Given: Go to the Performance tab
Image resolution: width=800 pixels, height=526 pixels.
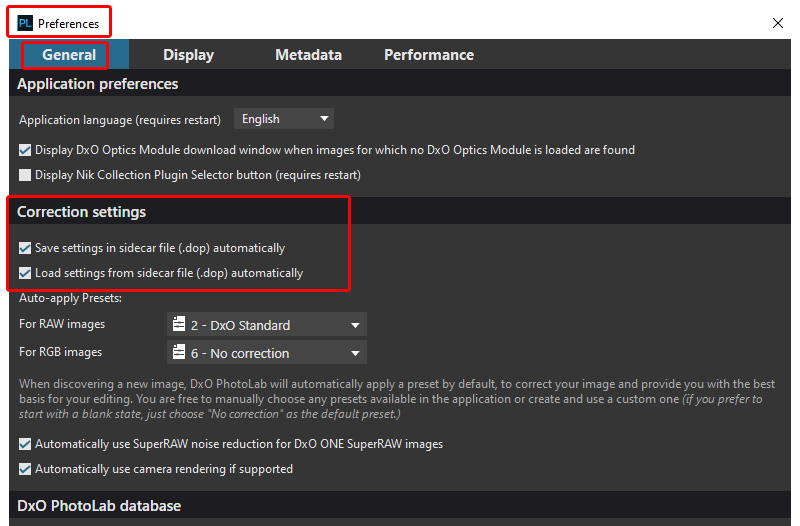Looking at the screenshot, I should coord(429,55).
